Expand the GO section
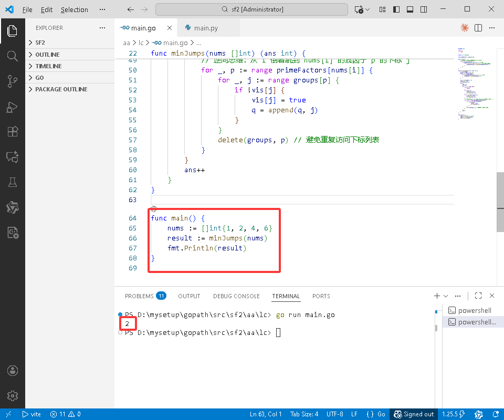504x420 pixels. pos(70,78)
